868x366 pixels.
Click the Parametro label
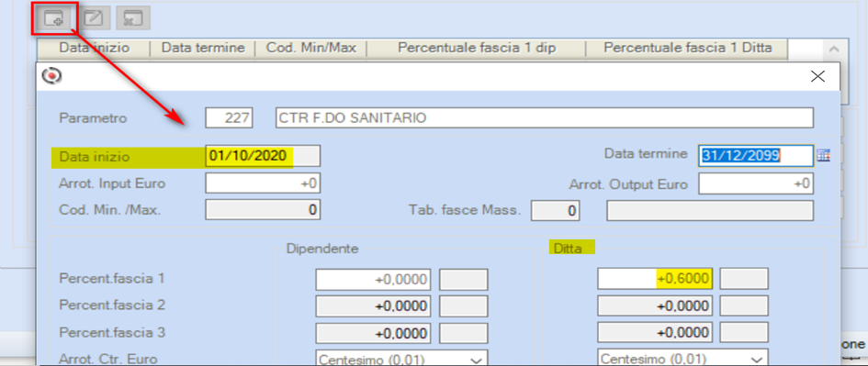[93, 117]
